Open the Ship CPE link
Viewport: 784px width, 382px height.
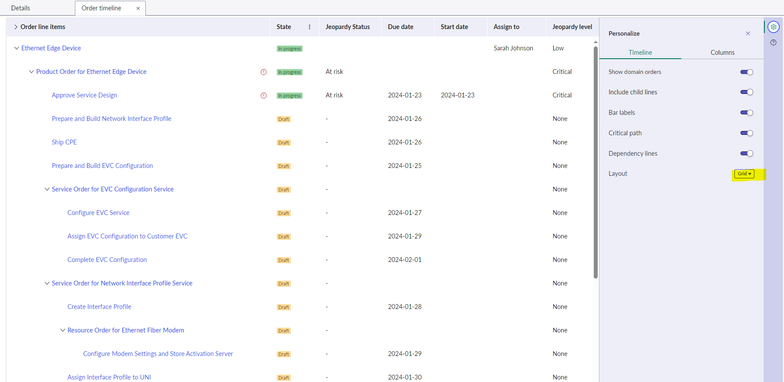[64, 142]
